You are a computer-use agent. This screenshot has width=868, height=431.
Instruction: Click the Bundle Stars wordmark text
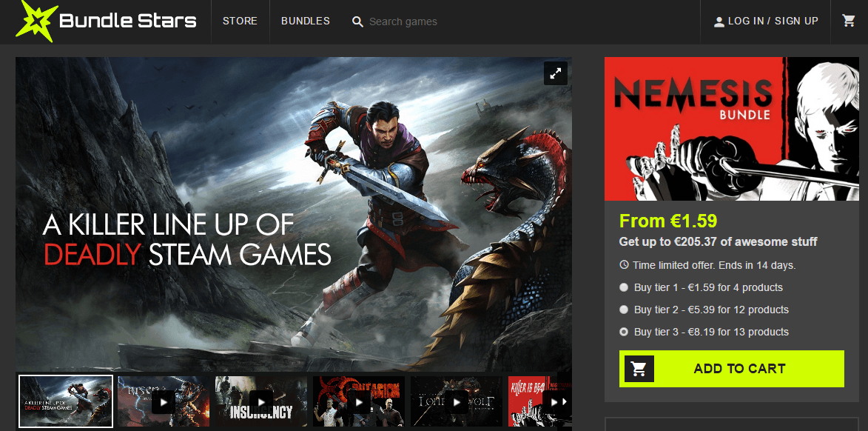(128, 21)
